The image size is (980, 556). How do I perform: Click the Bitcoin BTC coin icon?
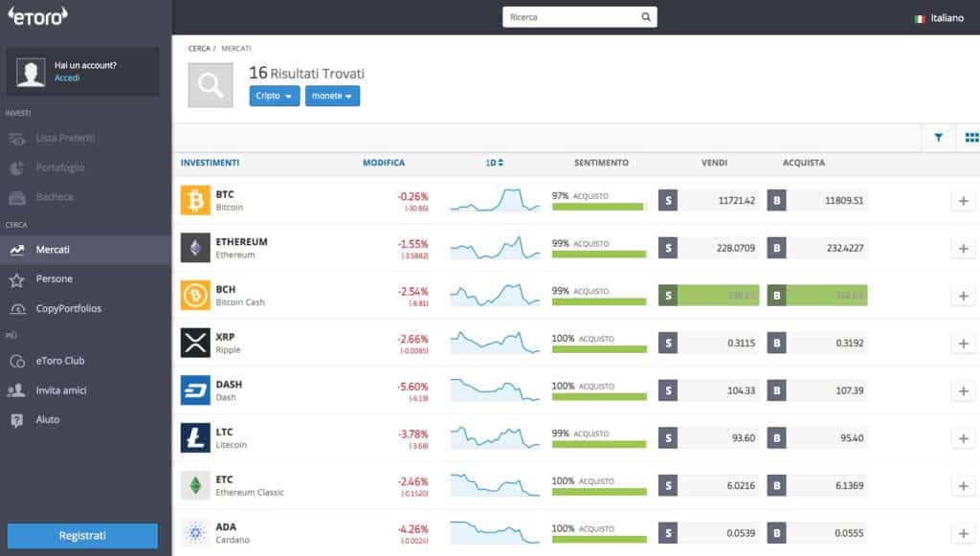pos(195,201)
